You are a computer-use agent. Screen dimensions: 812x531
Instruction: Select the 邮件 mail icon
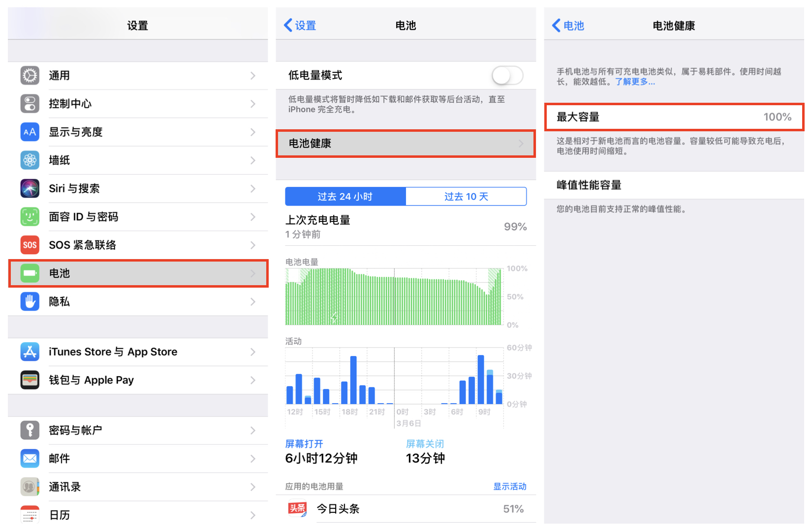30,458
